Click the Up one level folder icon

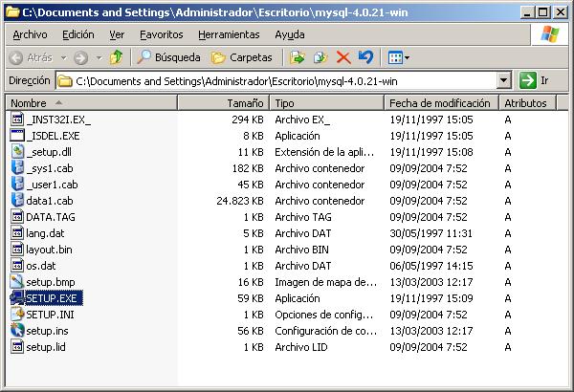(116, 57)
